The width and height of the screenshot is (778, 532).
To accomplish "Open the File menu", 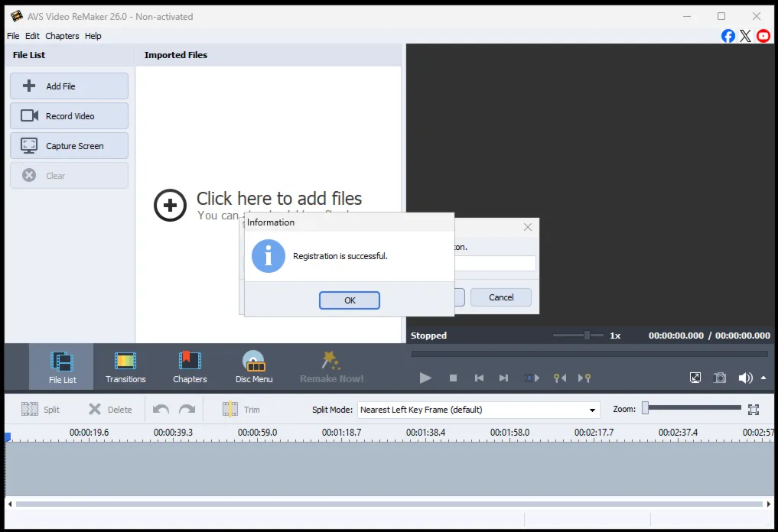I will 13,36.
